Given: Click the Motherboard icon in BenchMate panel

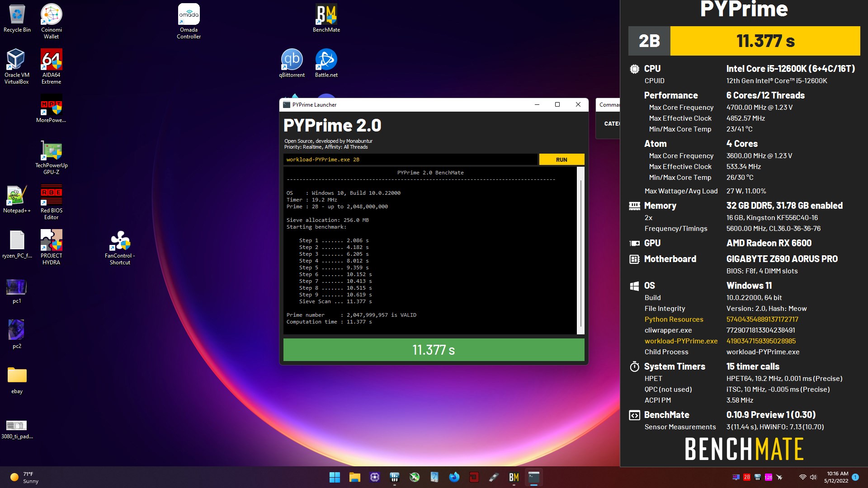Looking at the screenshot, I should (x=634, y=259).
